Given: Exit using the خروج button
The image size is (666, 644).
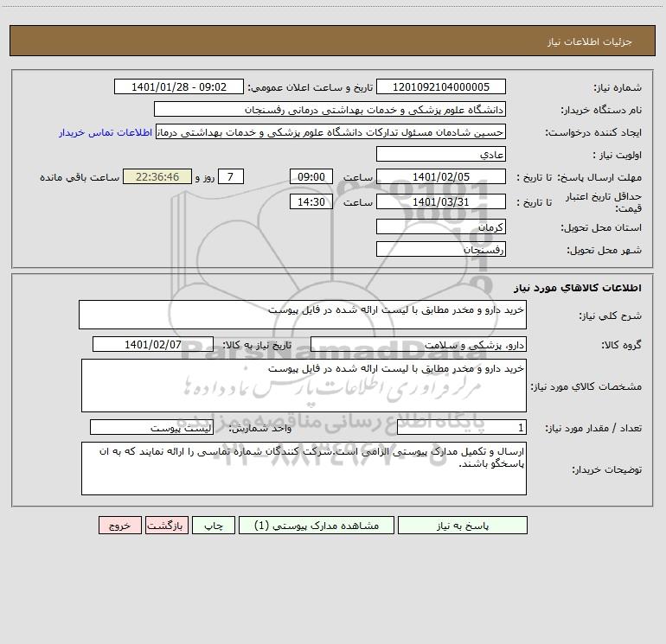Looking at the screenshot, I should pos(119,525).
